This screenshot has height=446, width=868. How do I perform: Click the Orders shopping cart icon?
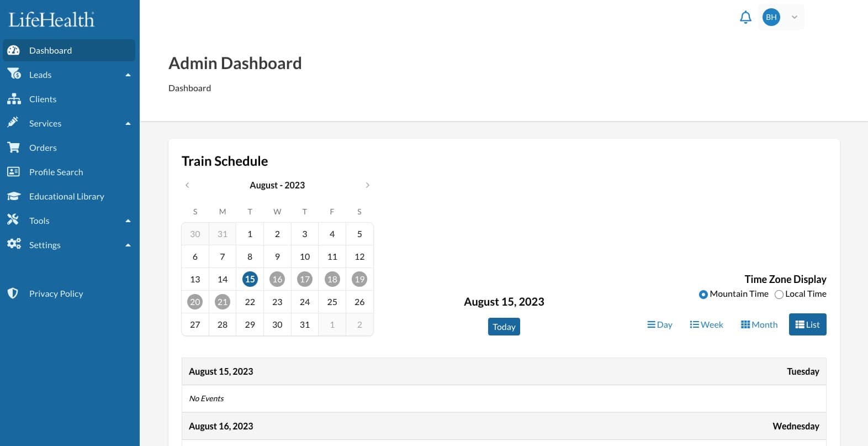tap(14, 148)
